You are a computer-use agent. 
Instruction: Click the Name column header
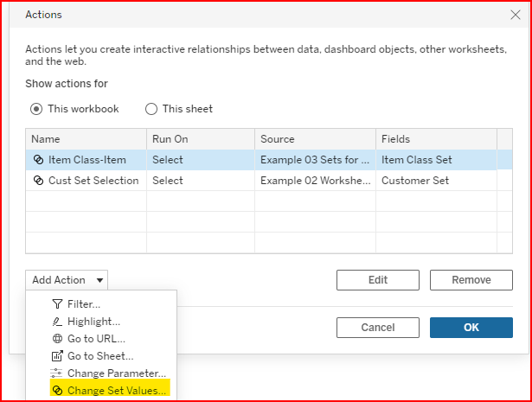(x=85, y=139)
